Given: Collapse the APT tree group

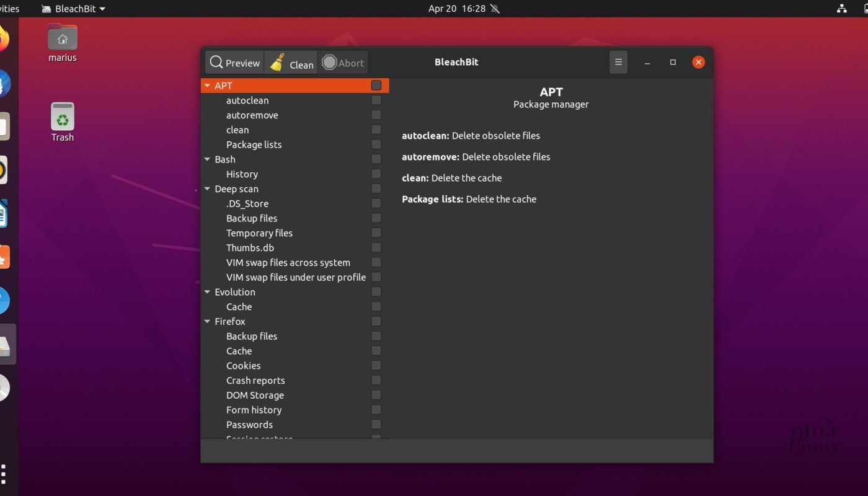Looking at the screenshot, I should (x=207, y=86).
